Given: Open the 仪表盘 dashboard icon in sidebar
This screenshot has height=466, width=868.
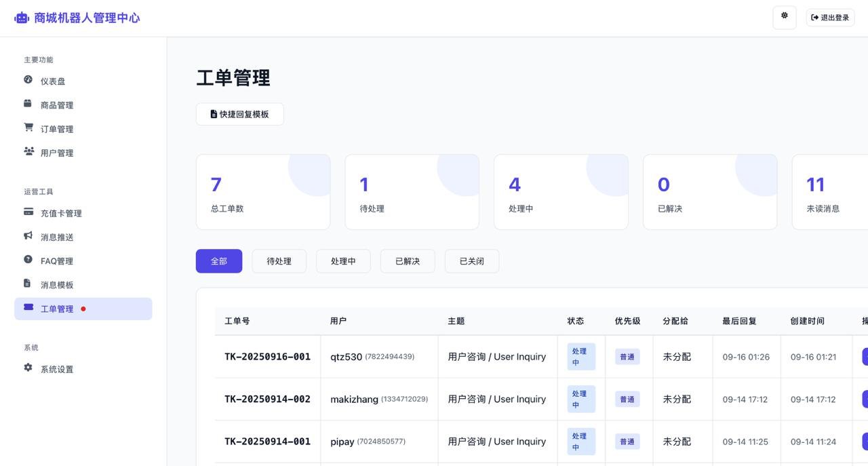Looking at the screenshot, I should pyautogui.click(x=28, y=81).
